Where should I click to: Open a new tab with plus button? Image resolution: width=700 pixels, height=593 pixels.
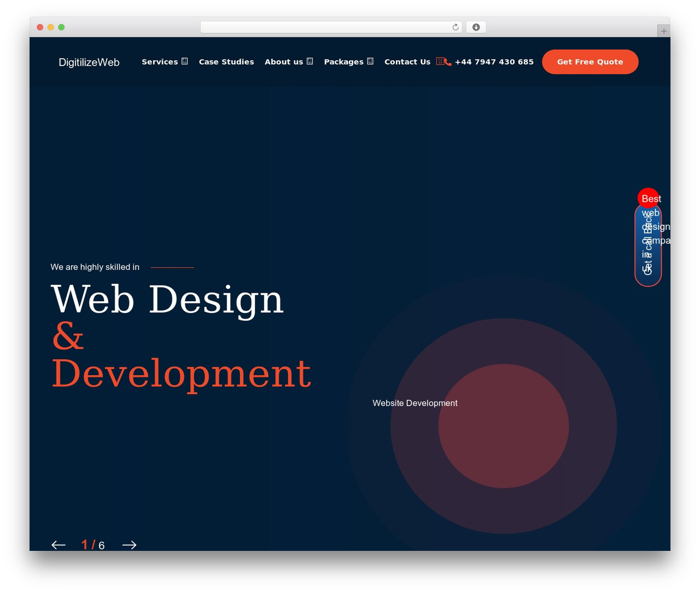[664, 31]
